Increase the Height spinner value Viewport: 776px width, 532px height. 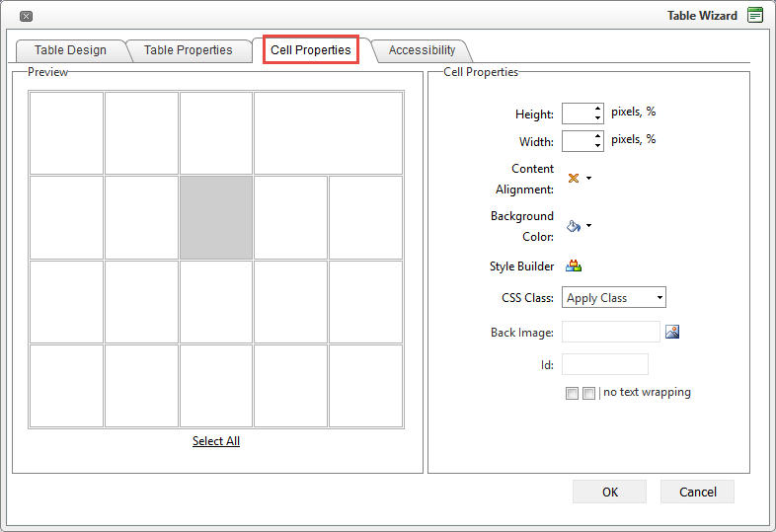click(x=598, y=109)
